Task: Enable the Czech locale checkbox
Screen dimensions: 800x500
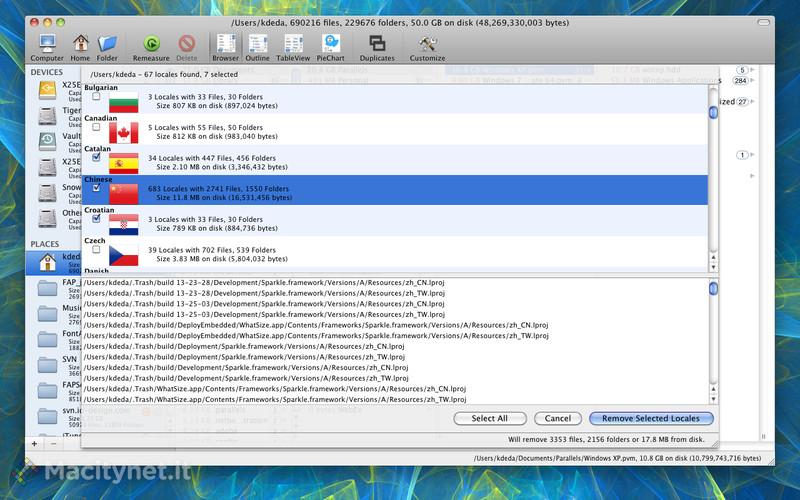Action: 96,249
